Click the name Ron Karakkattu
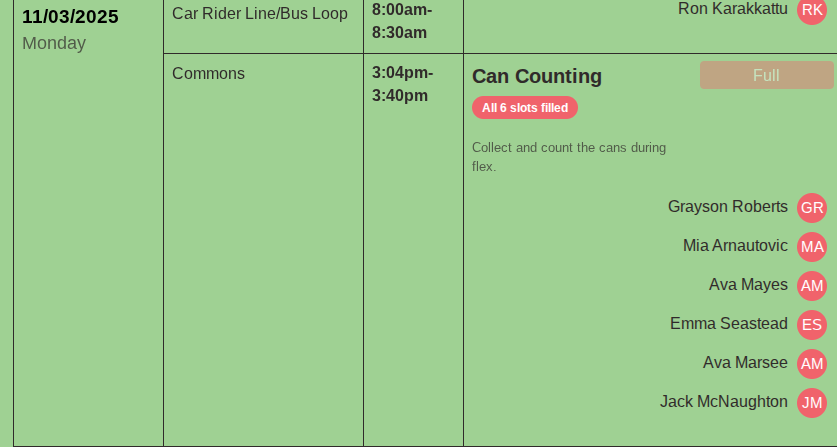This screenshot has width=837, height=447. pos(733,9)
